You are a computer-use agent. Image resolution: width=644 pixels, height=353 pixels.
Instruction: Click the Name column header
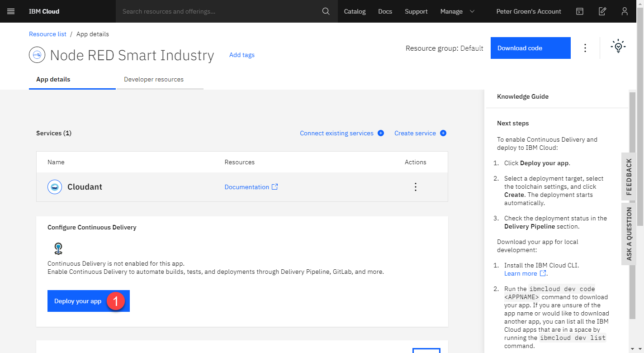coord(56,162)
